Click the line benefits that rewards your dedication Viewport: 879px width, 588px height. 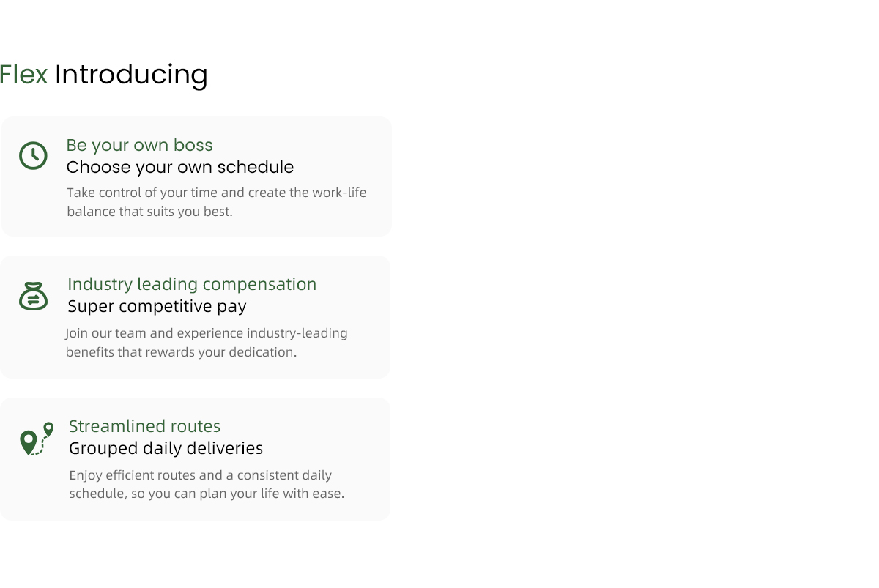[181, 352]
